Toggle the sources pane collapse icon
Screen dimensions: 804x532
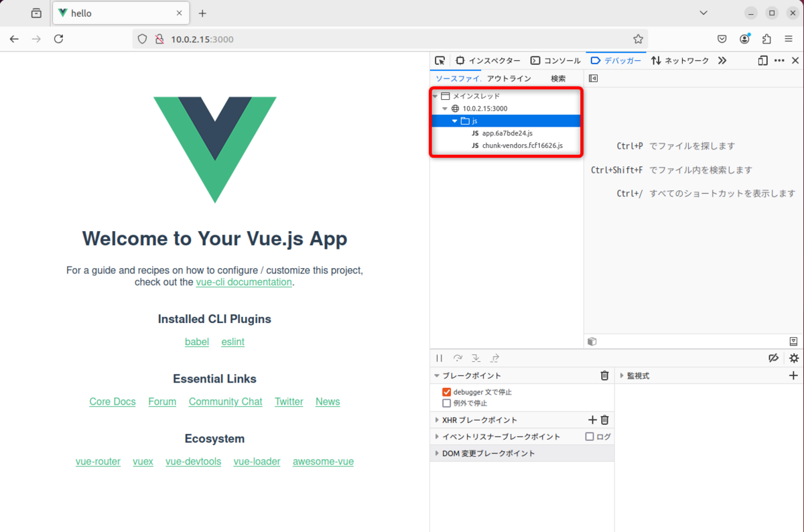coord(593,78)
